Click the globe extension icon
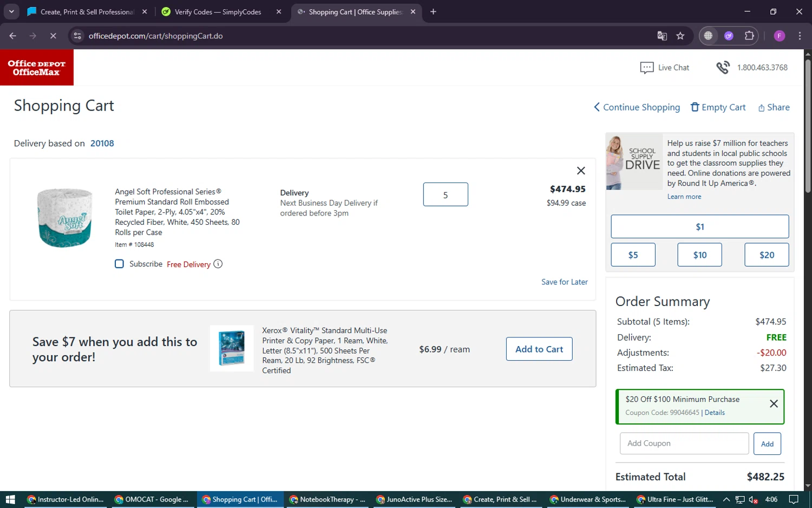 708,36
